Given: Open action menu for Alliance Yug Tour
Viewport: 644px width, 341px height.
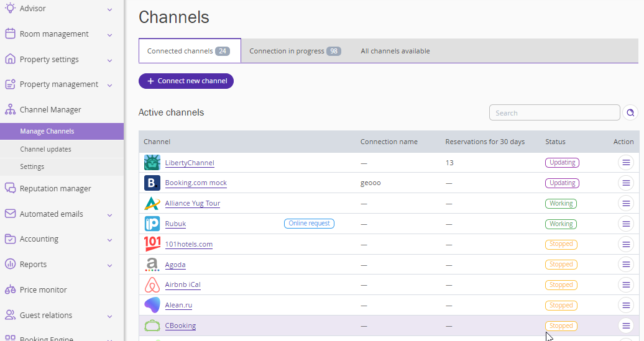Looking at the screenshot, I should tap(626, 203).
